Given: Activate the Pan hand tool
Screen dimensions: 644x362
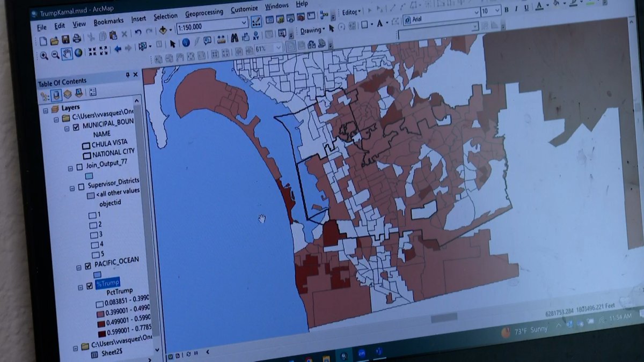Looking at the screenshot, I should click(67, 54).
